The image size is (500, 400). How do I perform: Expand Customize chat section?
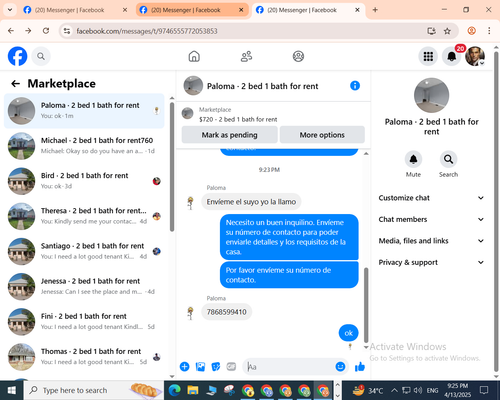[431, 198]
